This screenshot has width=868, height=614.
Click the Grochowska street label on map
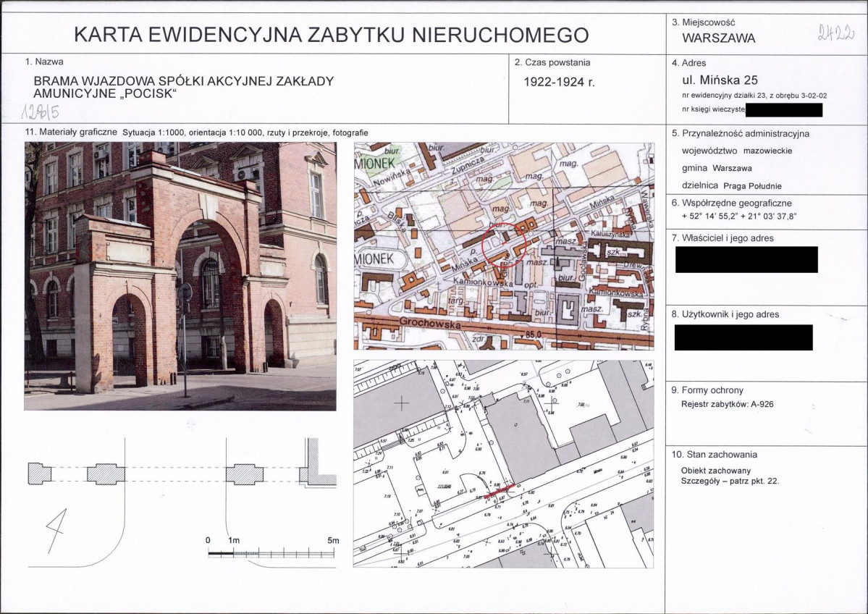click(429, 323)
